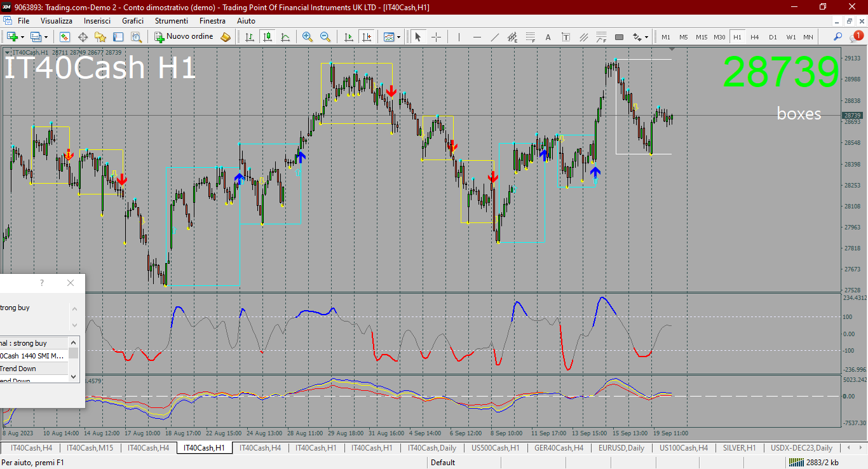This screenshot has width=868, height=469.
Task: Select the Fibonacci retracement tool
Action: (531, 37)
